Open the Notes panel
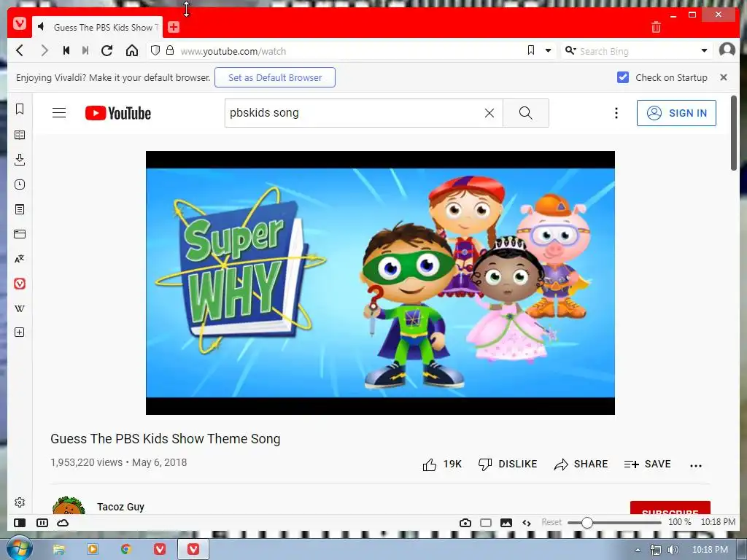This screenshot has height=560, width=747. pos(20,209)
